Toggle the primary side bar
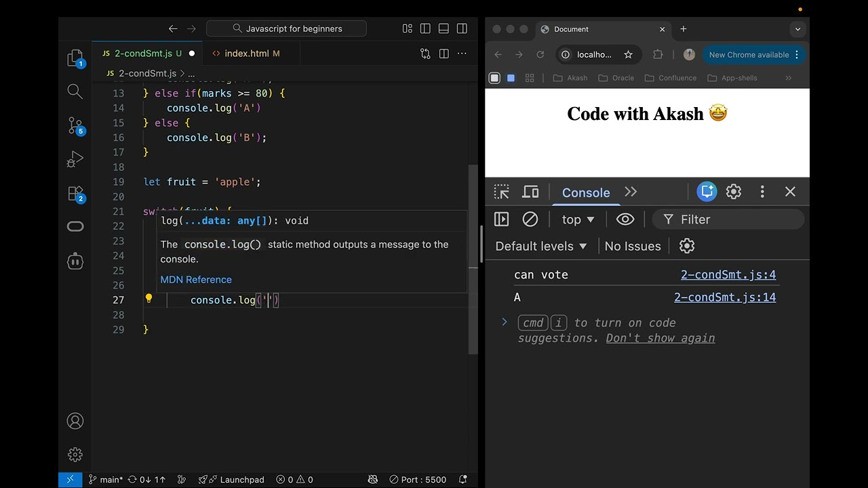868x488 pixels. (x=425, y=28)
